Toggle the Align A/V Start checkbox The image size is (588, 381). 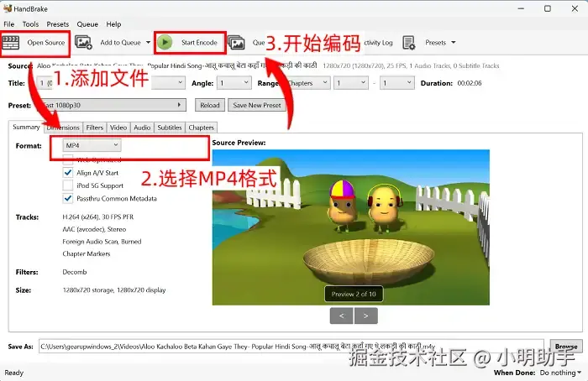coord(68,173)
